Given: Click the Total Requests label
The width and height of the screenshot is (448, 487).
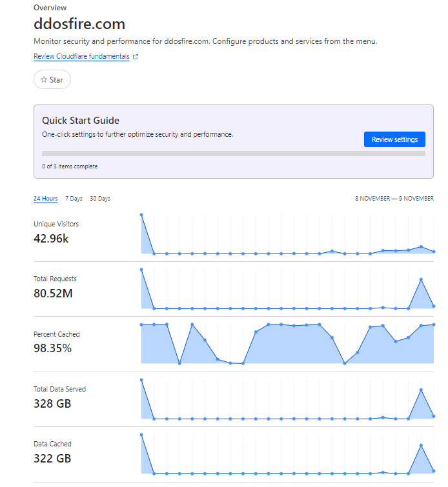Looking at the screenshot, I should [x=55, y=279].
